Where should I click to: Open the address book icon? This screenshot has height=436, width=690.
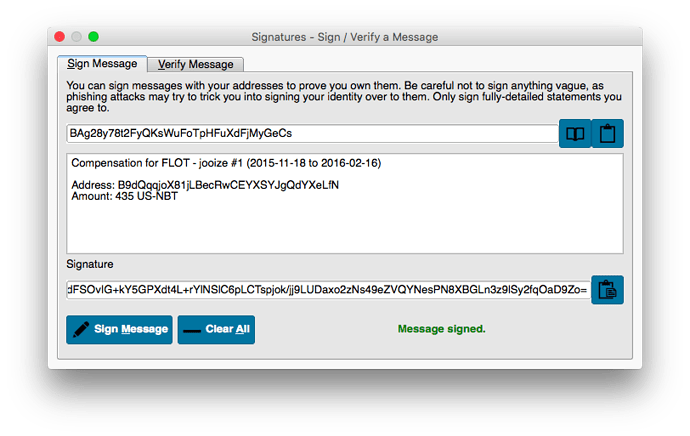(x=575, y=133)
